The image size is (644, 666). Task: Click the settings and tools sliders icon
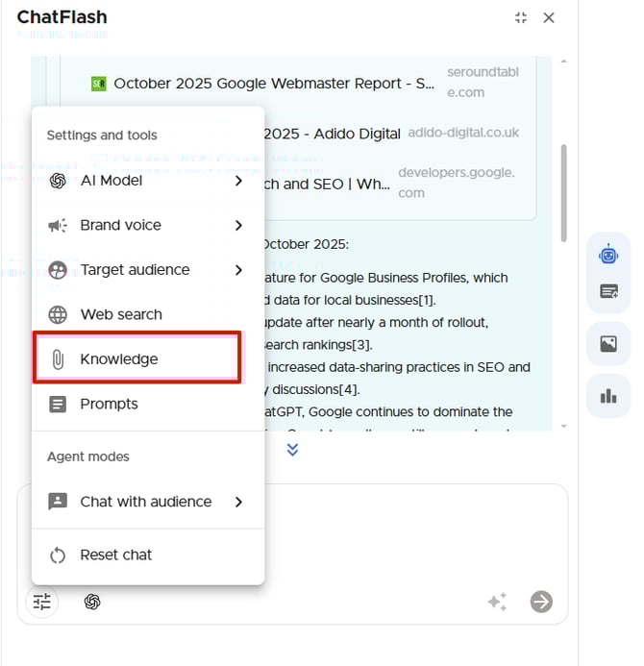point(41,602)
